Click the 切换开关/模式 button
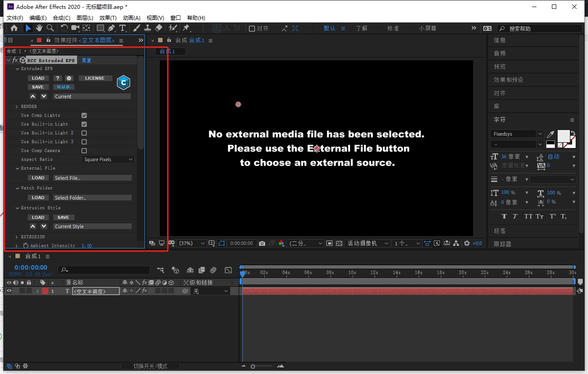Viewport: 588px width, 374px height. point(150,366)
